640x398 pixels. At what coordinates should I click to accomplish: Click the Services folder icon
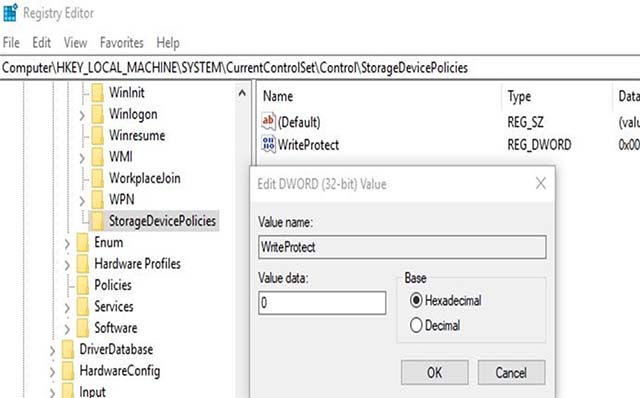point(83,307)
